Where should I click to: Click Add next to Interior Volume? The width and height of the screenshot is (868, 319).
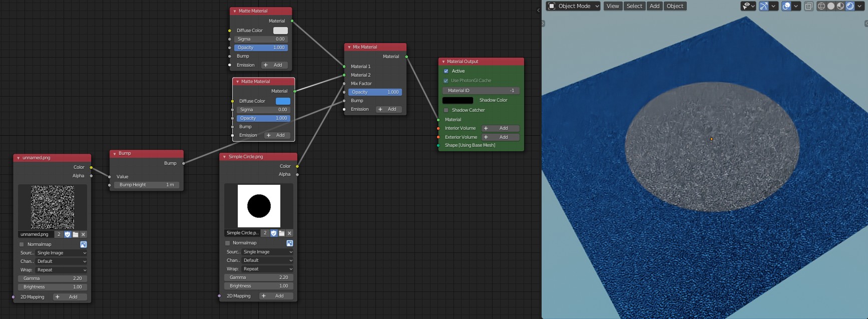[500, 128]
